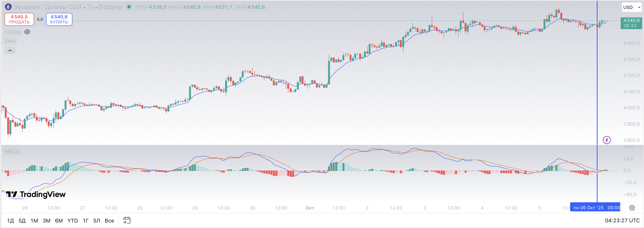Click the TradingView logo
Image resolution: width=644 pixels, height=228 pixels.
[x=36, y=195]
